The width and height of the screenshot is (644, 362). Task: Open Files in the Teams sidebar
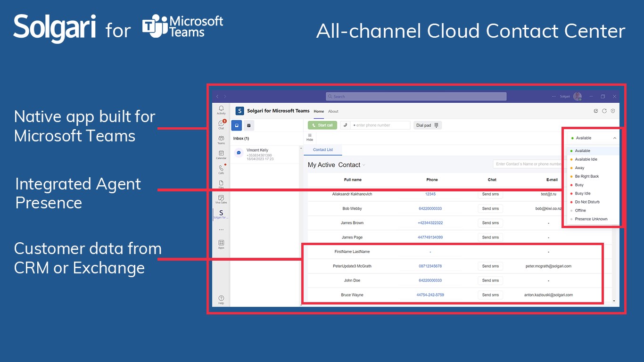[x=221, y=184]
